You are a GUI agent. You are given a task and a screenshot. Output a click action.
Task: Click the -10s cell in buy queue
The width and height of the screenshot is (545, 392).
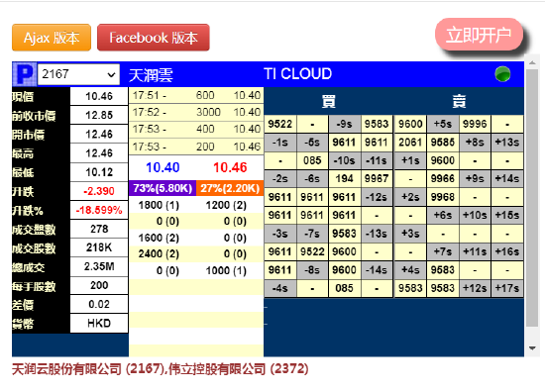345,160
